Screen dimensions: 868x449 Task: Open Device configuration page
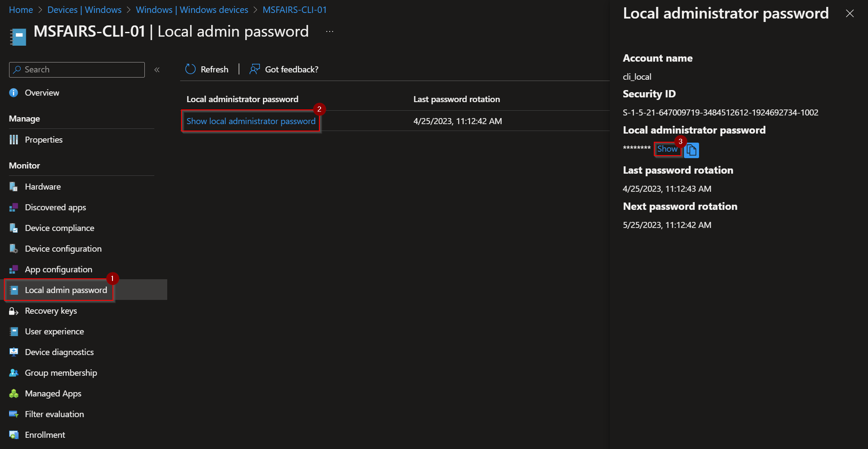pos(63,249)
